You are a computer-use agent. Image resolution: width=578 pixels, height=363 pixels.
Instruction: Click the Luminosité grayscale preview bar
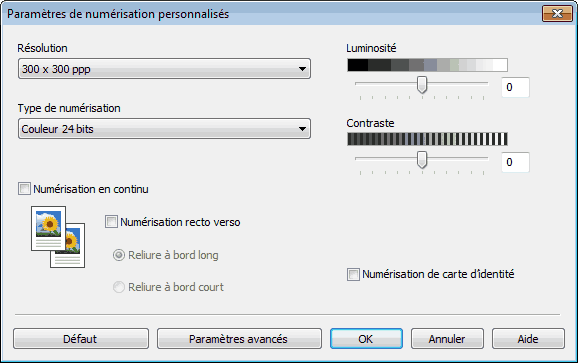pos(427,65)
